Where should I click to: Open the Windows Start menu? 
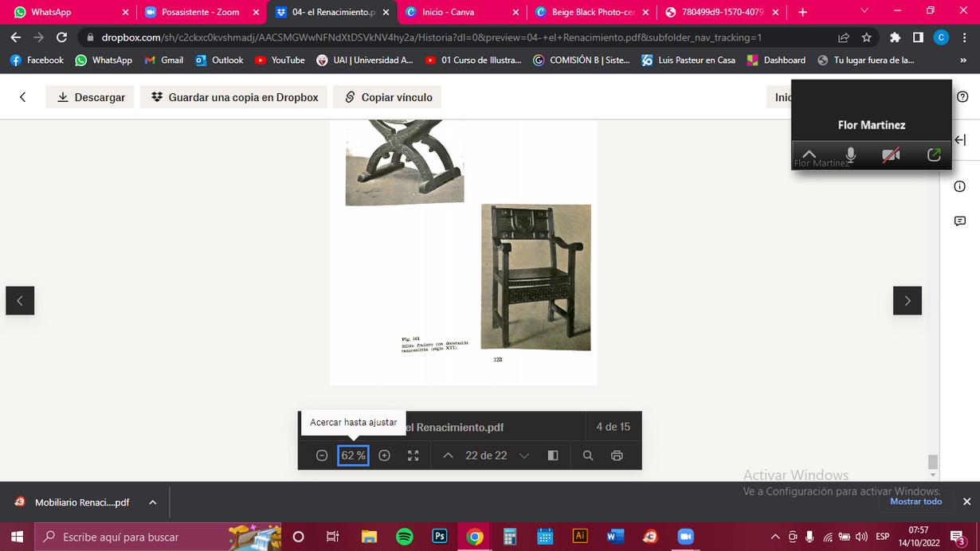16,537
